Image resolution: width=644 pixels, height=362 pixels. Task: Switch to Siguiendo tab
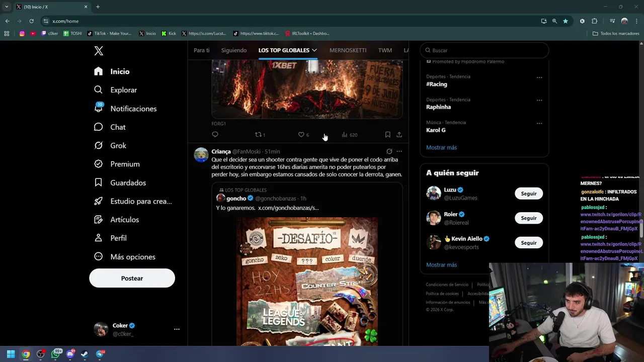click(x=234, y=50)
